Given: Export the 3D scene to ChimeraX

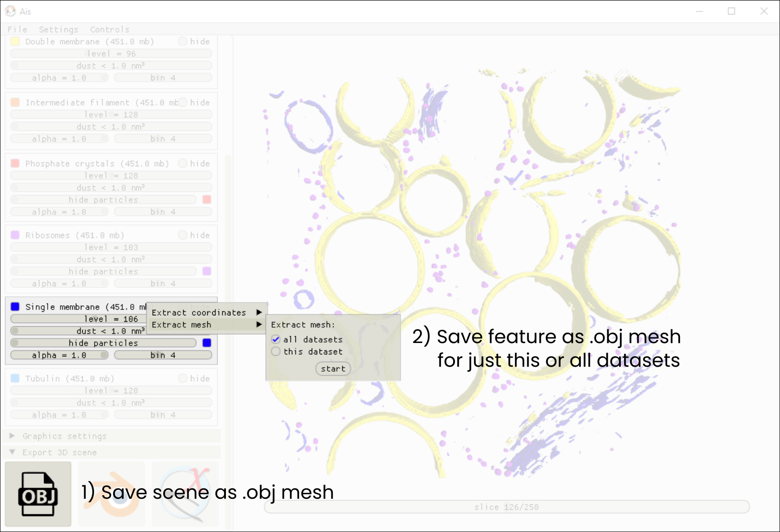Looking at the screenshot, I should click(185, 494).
